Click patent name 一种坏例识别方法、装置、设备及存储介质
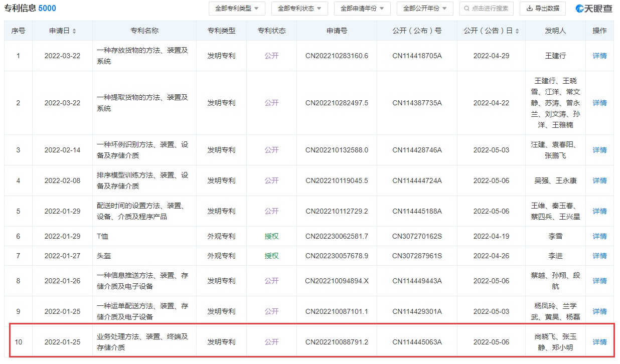The width and height of the screenshot is (620, 364). (142, 150)
